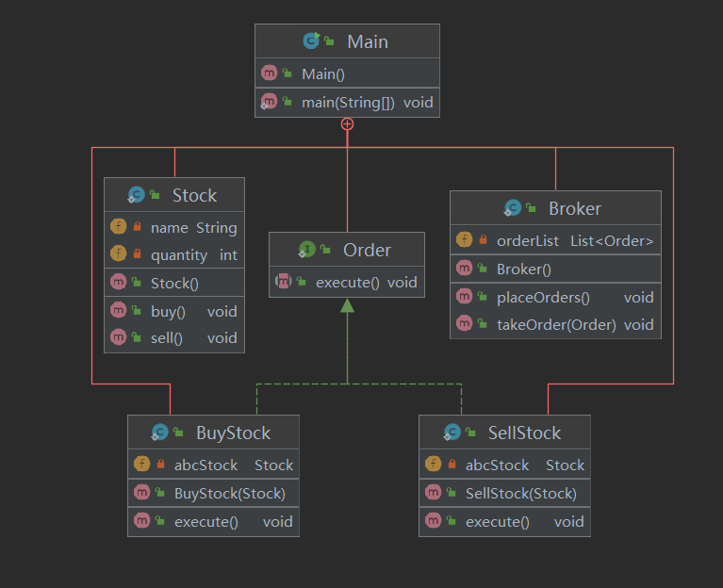Click the quantity field icon in Stock

118,254
